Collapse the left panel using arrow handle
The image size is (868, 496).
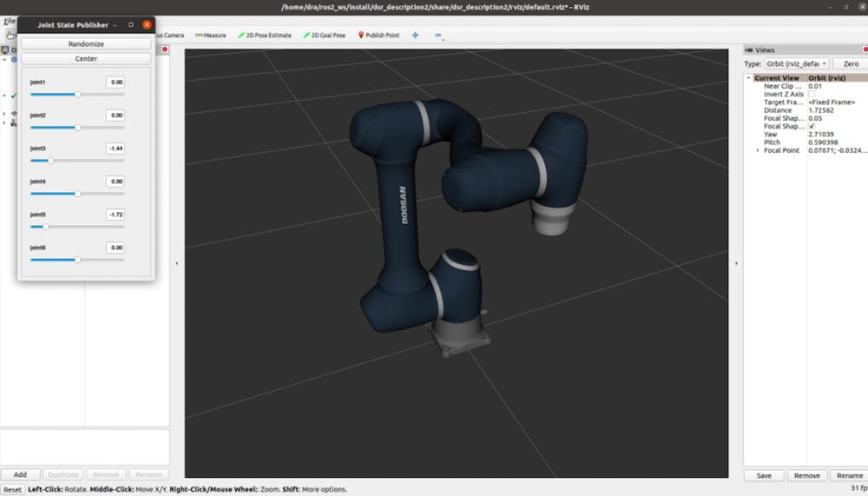click(x=177, y=263)
